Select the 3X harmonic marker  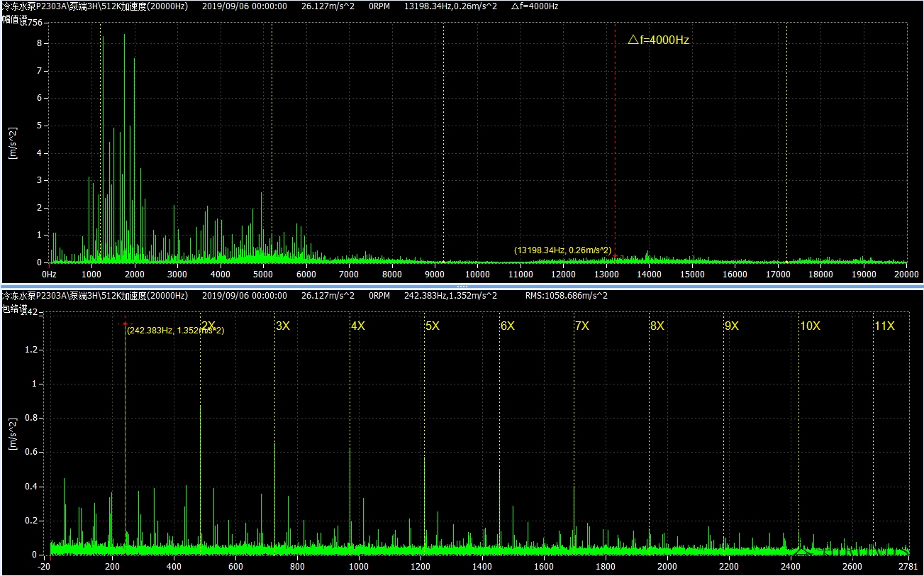coord(283,326)
